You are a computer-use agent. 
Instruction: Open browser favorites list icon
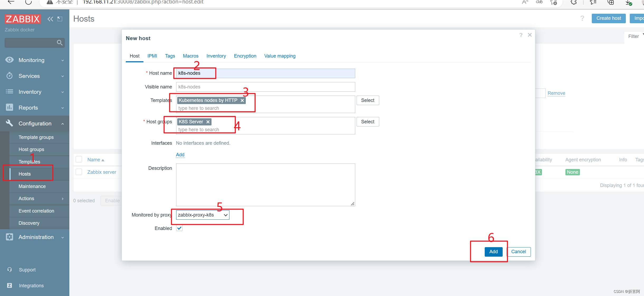593,2
